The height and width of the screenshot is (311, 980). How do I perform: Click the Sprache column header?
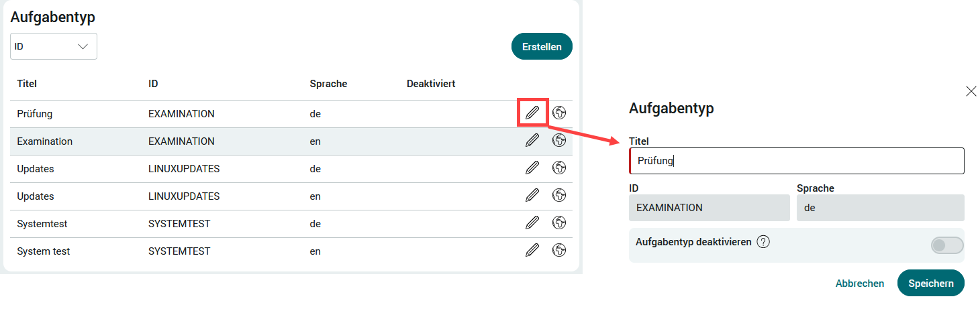coord(328,84)
